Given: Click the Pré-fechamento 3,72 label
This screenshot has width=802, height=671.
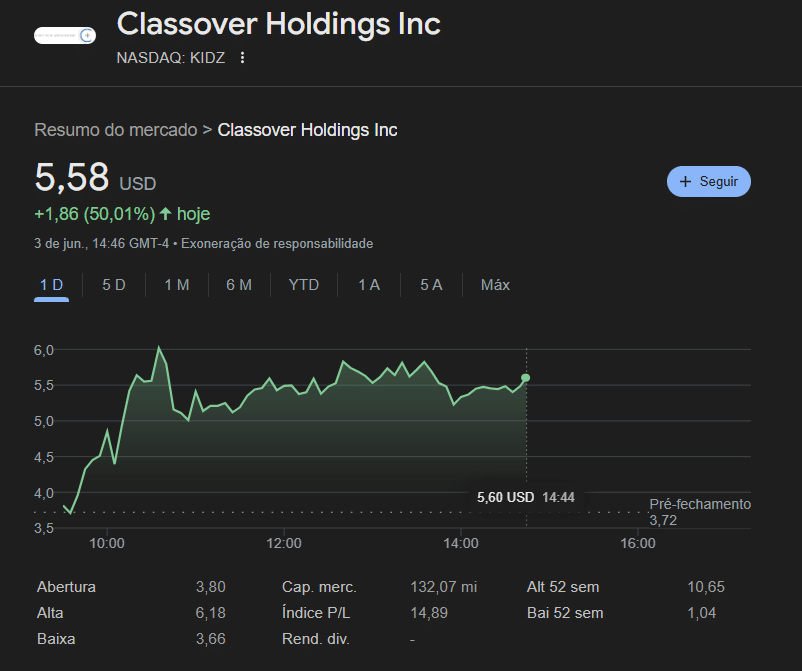Looking at the screenshot, I should point(700,512).
